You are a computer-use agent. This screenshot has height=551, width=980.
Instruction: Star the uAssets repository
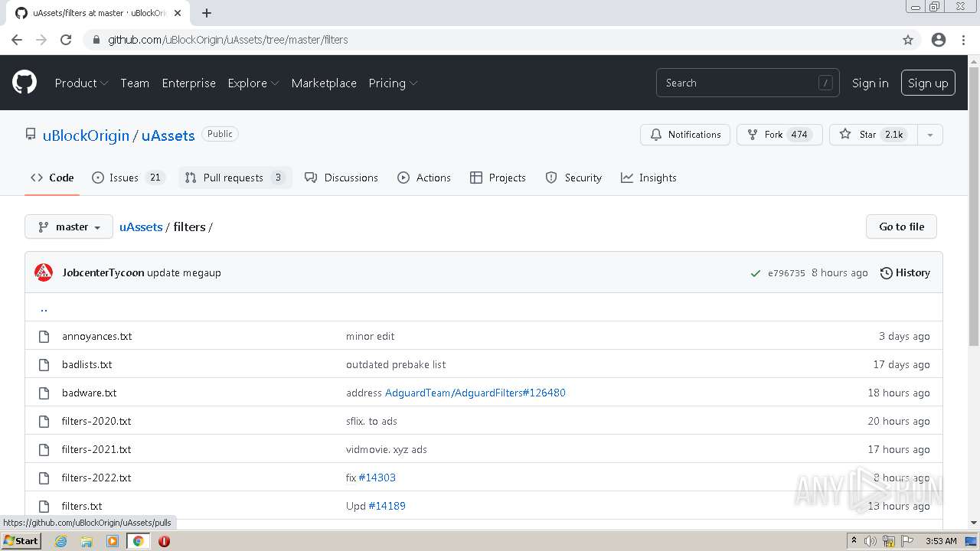tap(873, 135)
